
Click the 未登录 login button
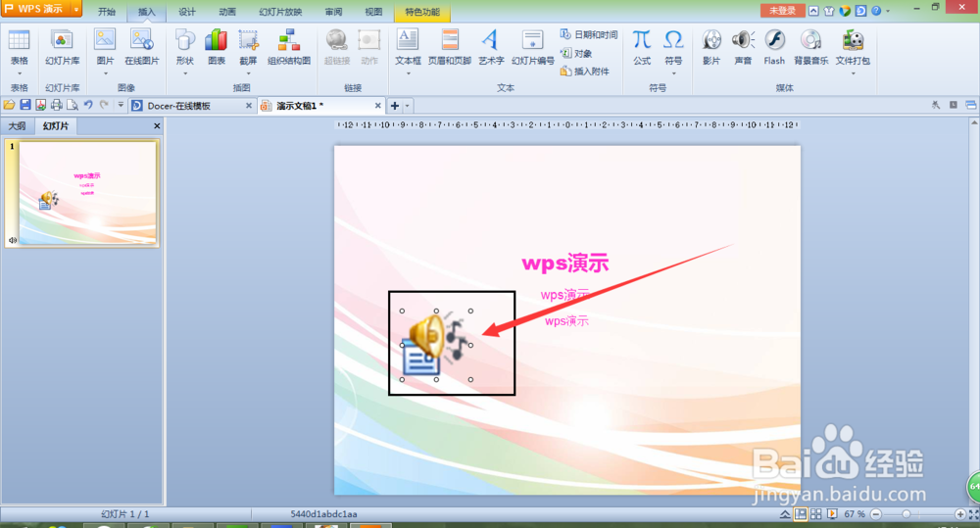pos(782,11)
